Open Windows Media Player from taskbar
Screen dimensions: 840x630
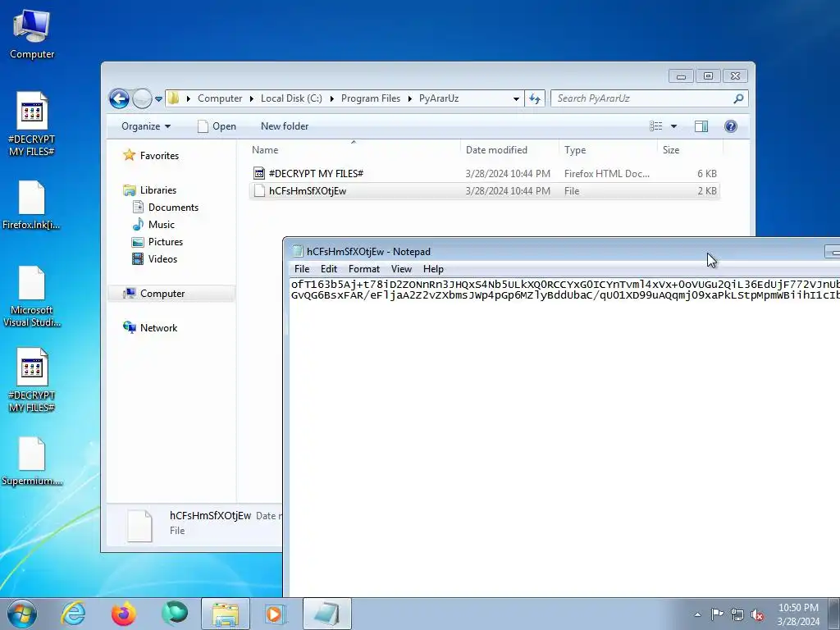pos(276,614)
